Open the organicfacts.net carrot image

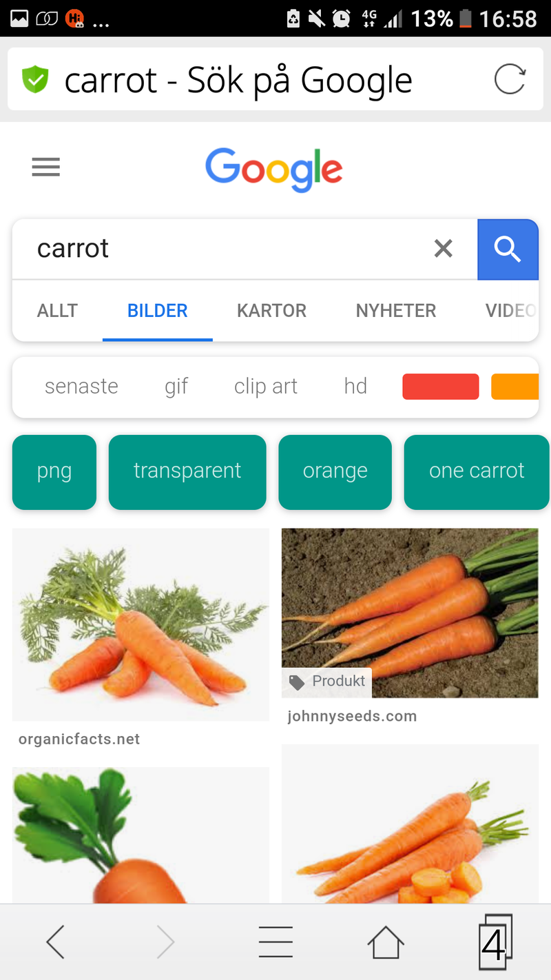pos(141,624)
